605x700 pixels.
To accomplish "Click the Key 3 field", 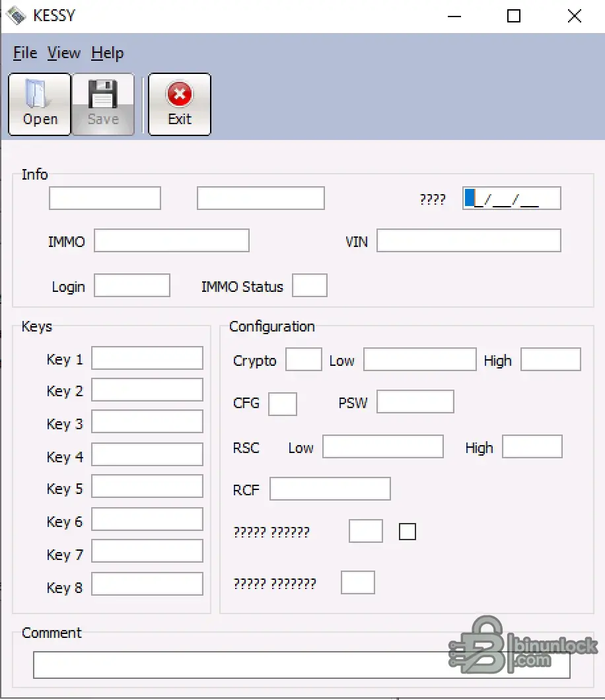I will click(147, 422).
